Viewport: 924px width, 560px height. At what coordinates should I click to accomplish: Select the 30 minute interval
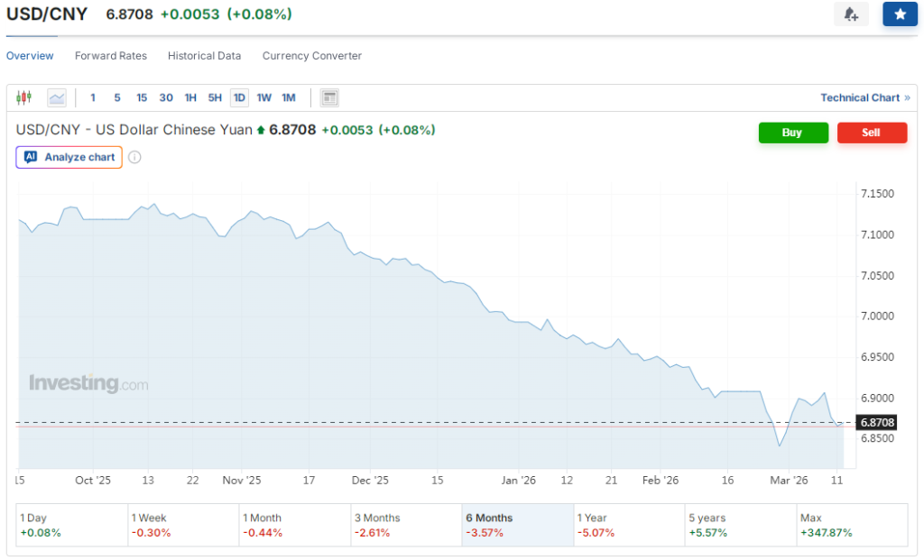(166, 97)
